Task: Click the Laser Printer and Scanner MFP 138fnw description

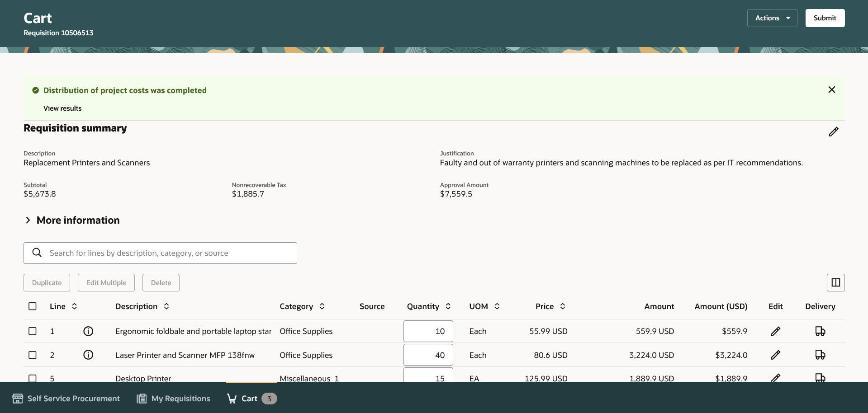Action: [185, 355]
